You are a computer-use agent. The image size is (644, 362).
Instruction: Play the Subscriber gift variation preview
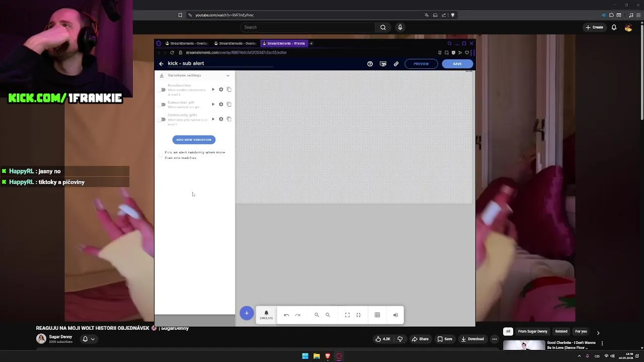click(213, 104)
